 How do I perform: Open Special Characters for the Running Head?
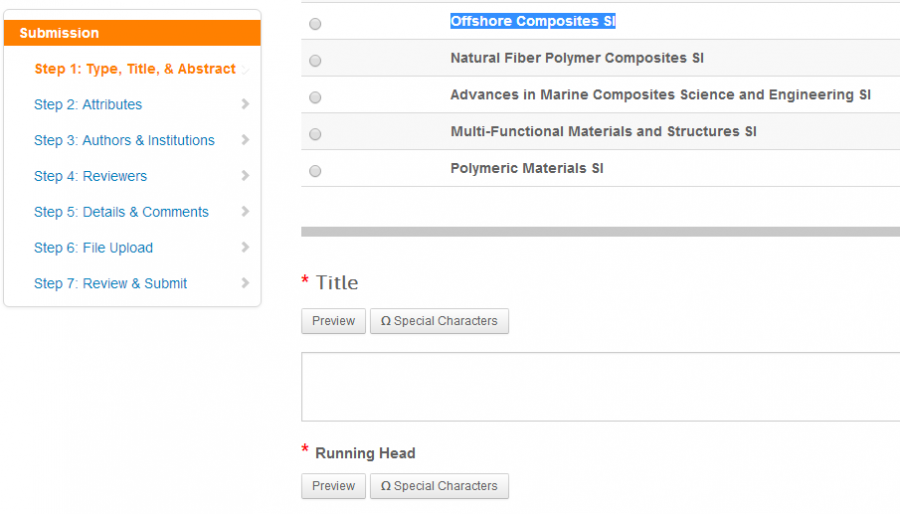[x=439, y=486]
